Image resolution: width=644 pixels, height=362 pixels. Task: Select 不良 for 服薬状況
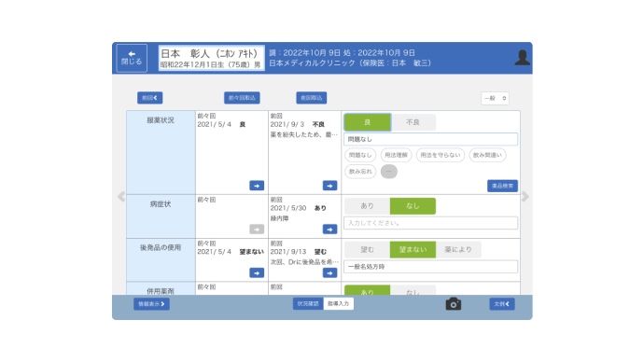413,122
